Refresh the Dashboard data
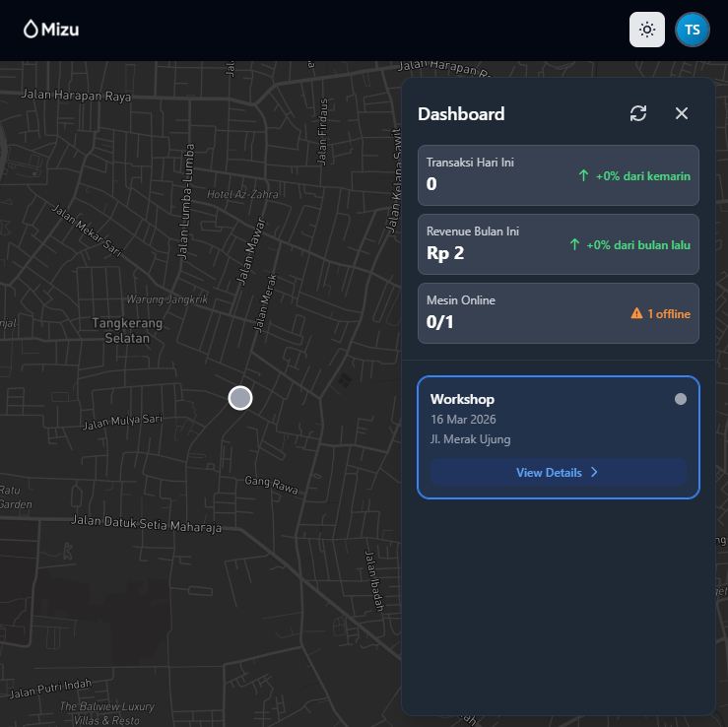 click(638, 113)
